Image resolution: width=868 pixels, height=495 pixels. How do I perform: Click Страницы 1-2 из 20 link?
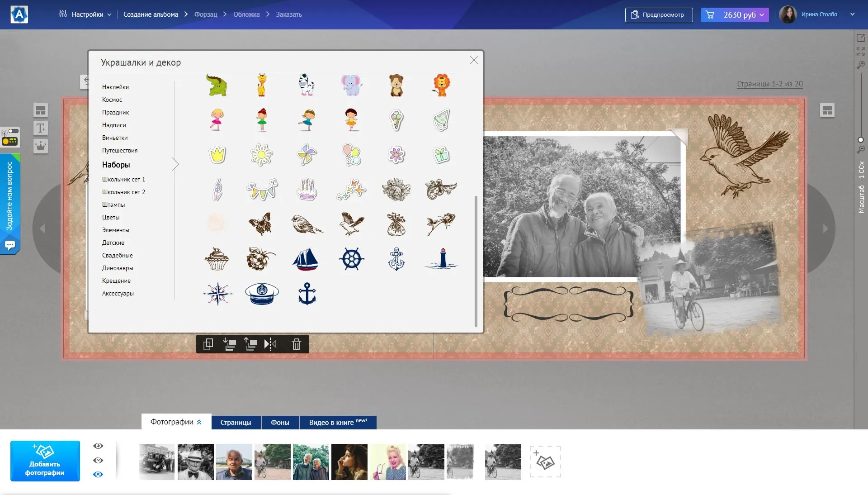[x=770, y=84]
